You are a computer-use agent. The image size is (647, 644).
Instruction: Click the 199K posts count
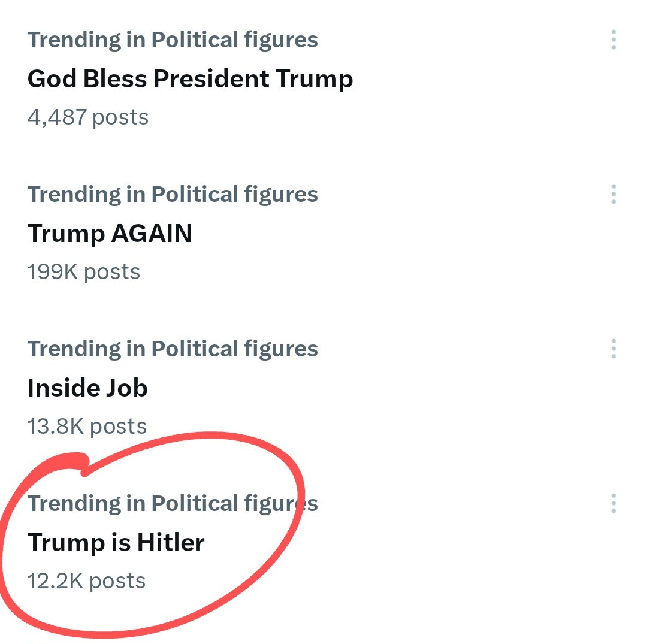pos(83,272)
